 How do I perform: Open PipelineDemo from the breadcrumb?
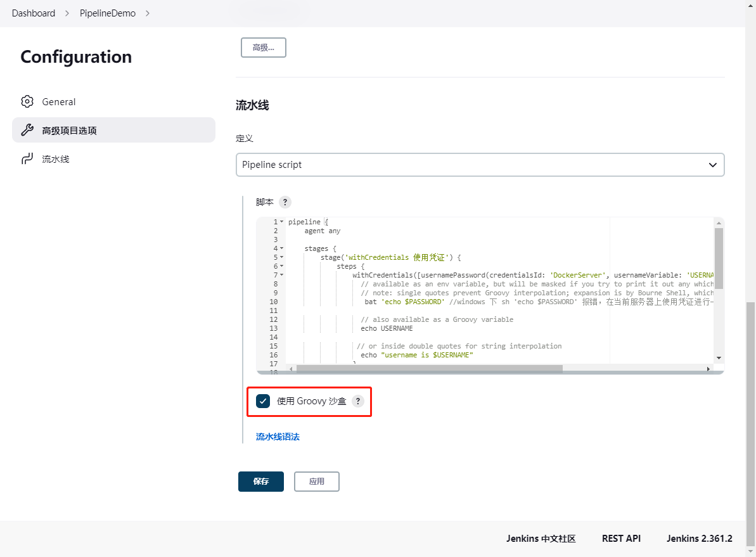coord(108,13)
